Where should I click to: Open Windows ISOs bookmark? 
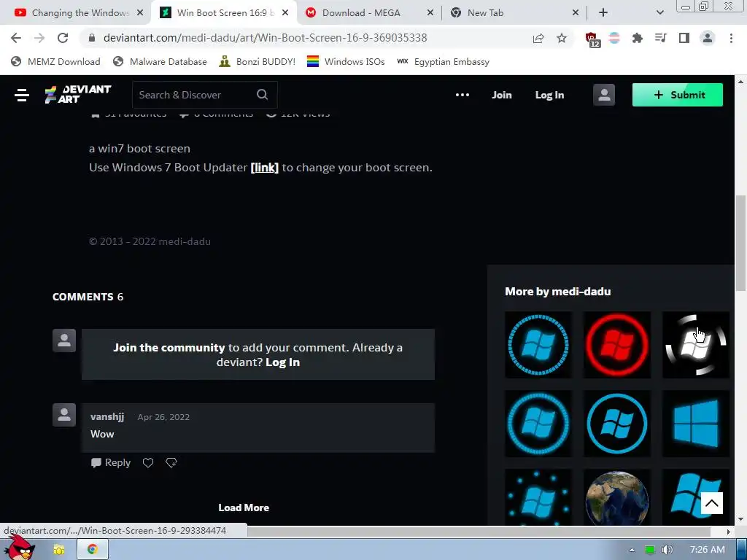pyautogui.click(x=346, y=61)
